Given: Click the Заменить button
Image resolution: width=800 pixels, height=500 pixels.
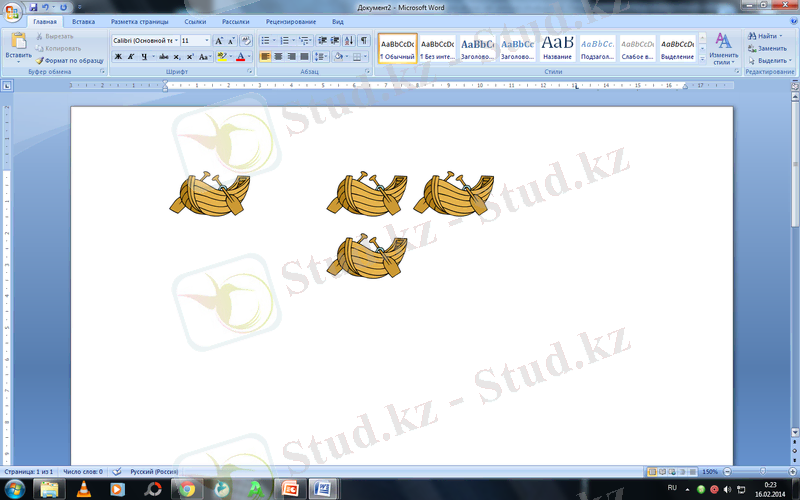Looking at the screenshot, I should 770,48.
